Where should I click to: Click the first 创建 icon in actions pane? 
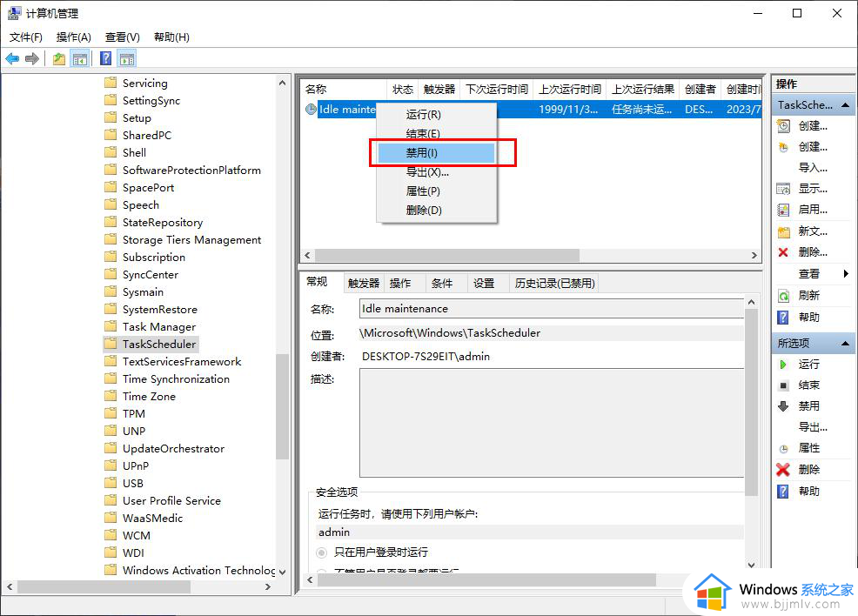tap(783, 126)
